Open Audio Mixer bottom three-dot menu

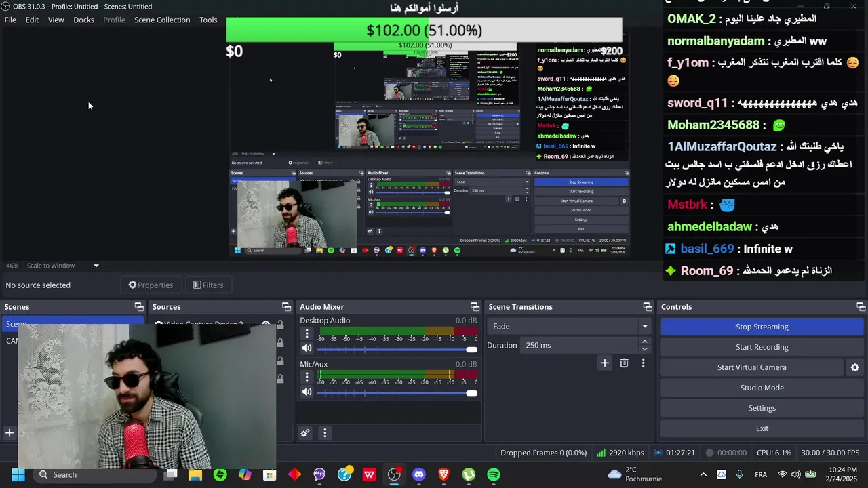(x=325, y=433)
